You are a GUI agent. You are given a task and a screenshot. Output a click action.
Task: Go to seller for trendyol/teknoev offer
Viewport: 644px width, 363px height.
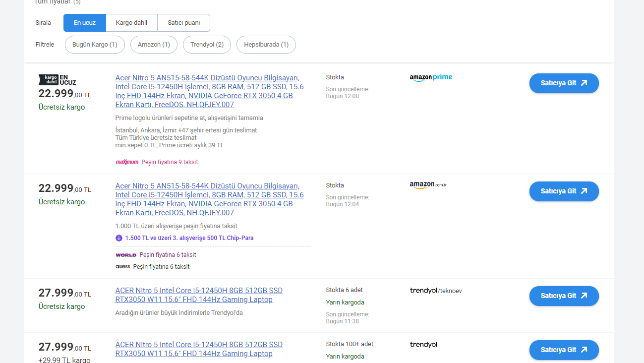click(564, 296)
